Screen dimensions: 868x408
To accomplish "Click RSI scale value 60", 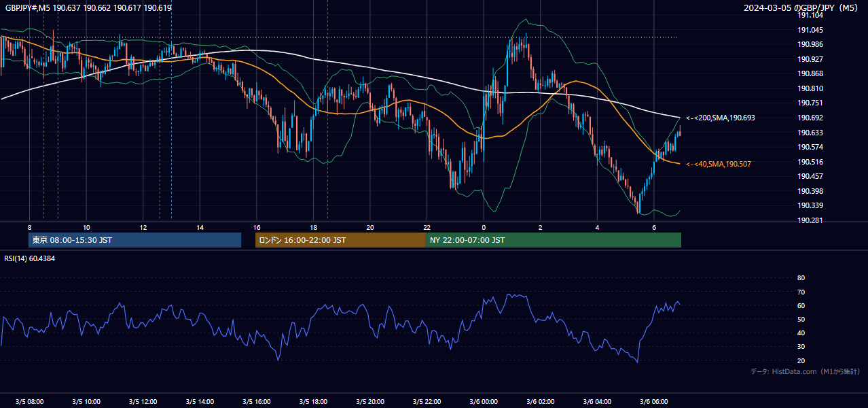I will click(x=801, y=305).
